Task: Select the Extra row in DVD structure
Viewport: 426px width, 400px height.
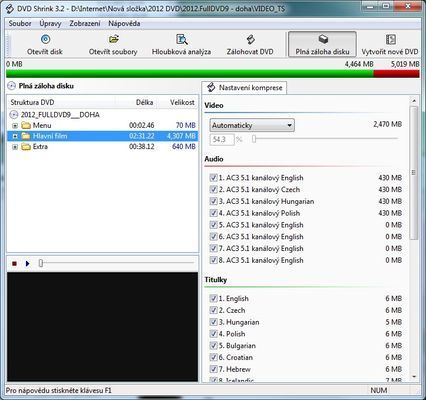Action: 102,147
